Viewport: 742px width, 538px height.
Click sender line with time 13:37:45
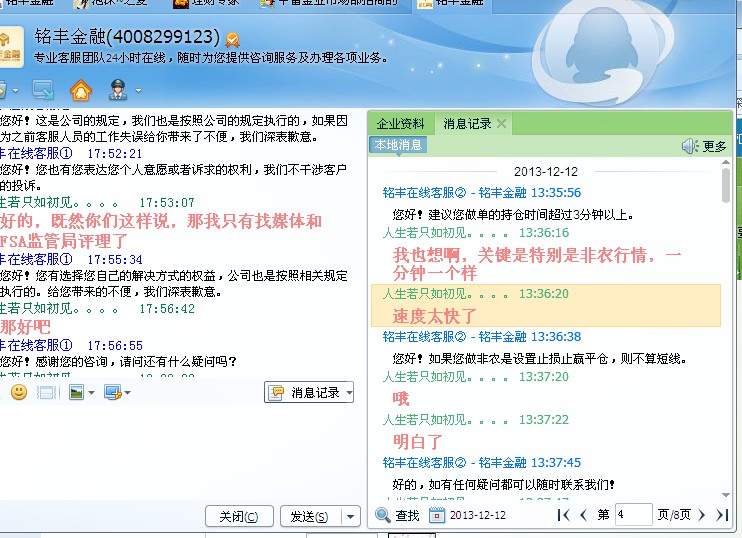(x=482, y=462)
